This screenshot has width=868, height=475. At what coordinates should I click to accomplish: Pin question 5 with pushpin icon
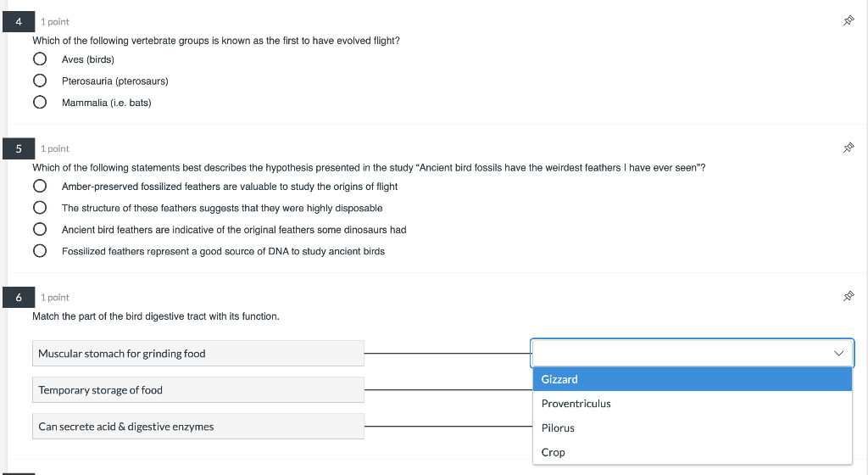(x=847, y=148)
